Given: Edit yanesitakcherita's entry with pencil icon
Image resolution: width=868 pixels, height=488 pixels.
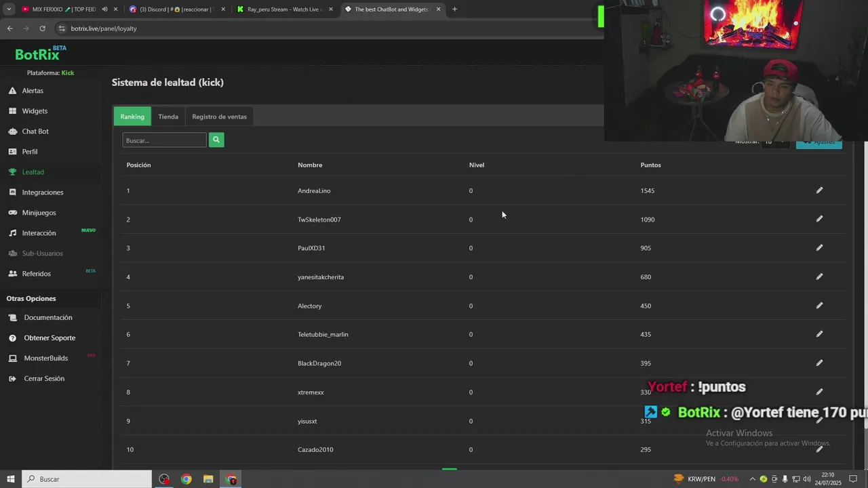Looking at the screenshot, I should [x=819, y=277].
